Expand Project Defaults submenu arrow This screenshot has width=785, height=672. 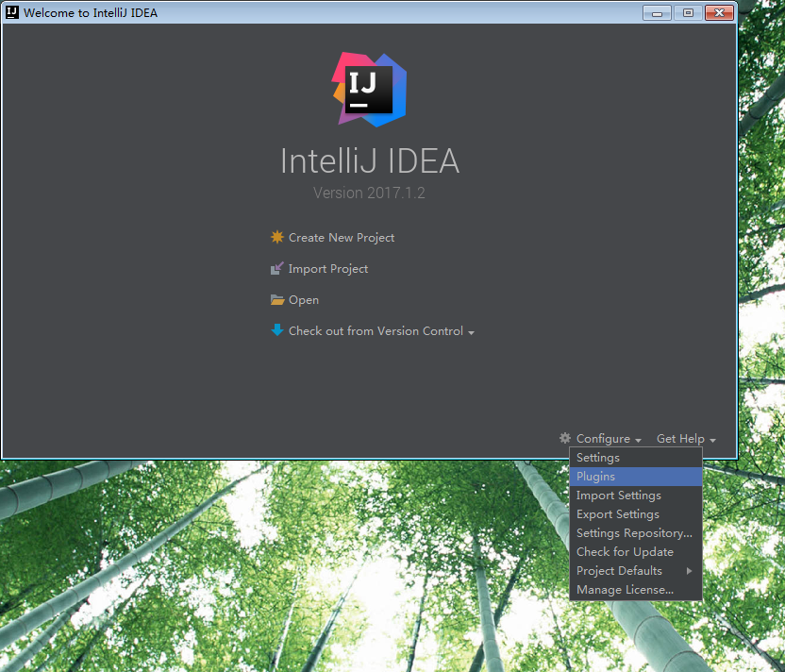[690, 571]
